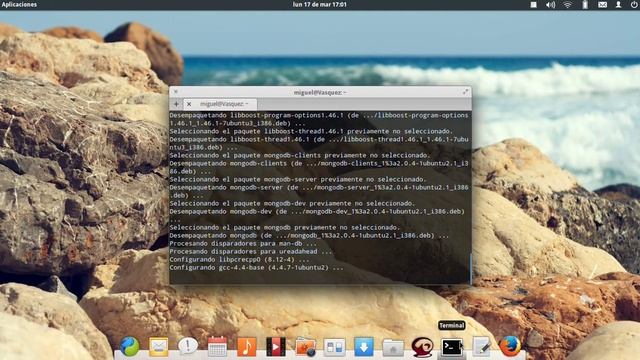Image resolution: width=640 pixels, height=360 pixels.
Task: Open the date and time indicator
Action: point(320,4)
